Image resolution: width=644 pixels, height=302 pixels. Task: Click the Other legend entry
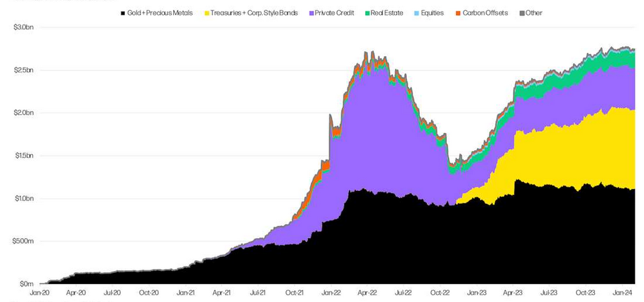[x=534, y=13]
